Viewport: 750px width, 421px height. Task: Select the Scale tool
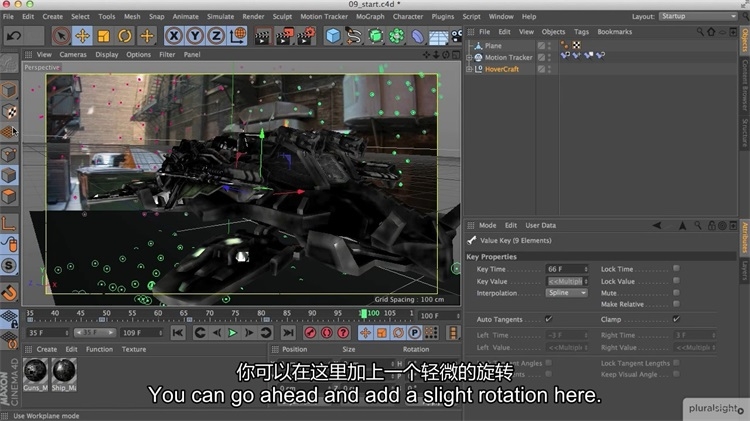pos(104,36)
